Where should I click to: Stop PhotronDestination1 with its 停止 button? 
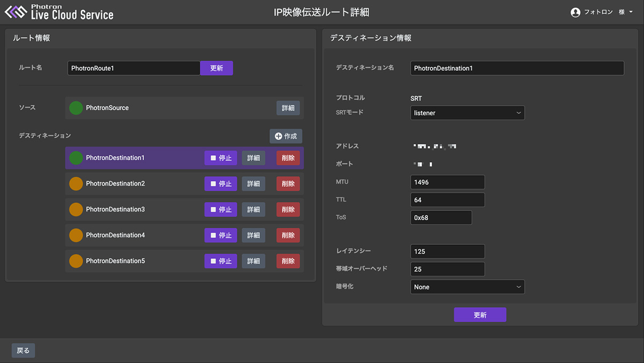[x=221, y=158]
